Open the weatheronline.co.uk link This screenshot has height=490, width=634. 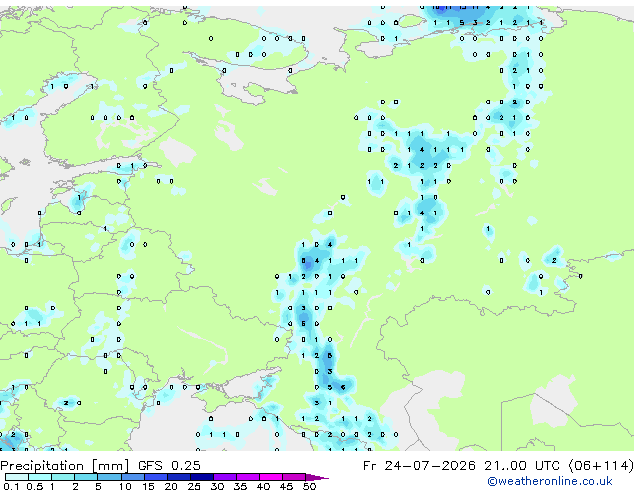(549, 481)
